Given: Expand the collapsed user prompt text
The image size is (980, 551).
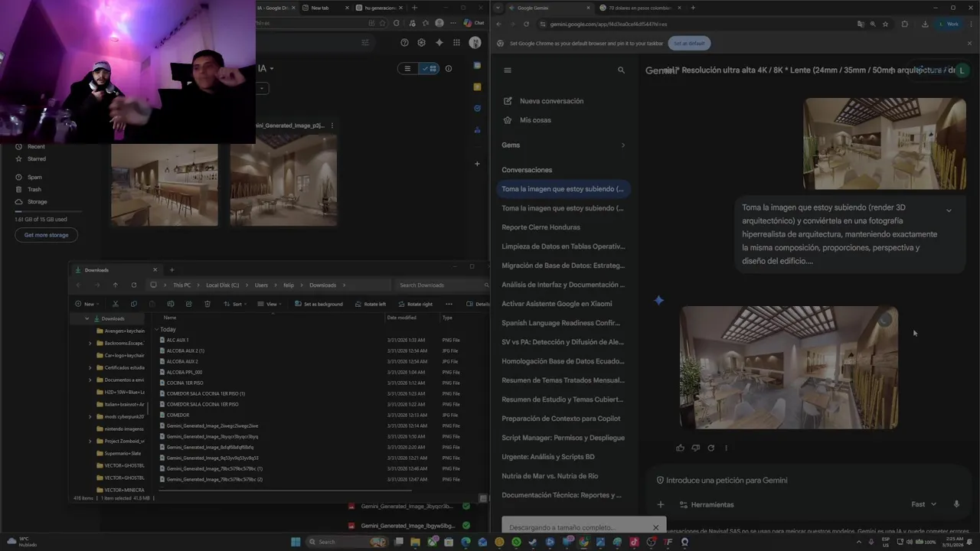Looking at the screenshot, I should [x=949, y=210].
